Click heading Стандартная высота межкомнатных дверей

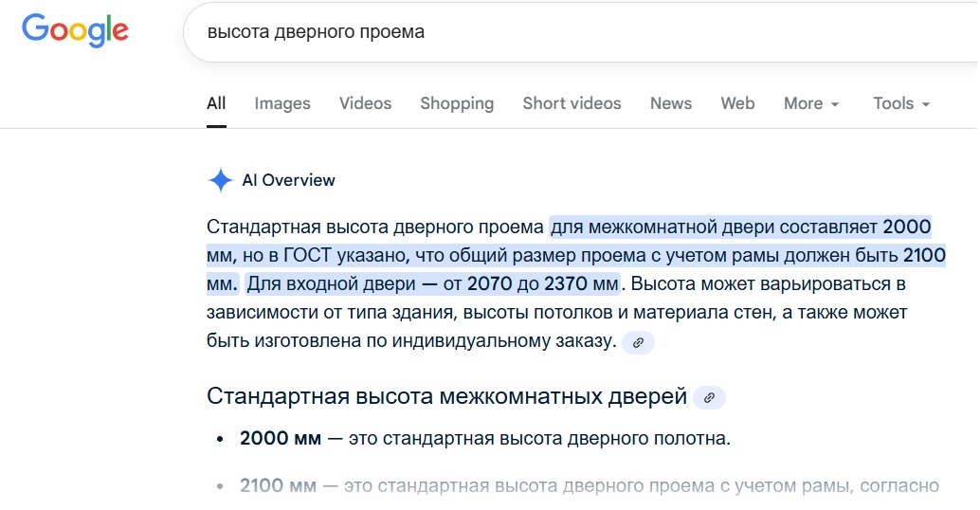(446, 396)
